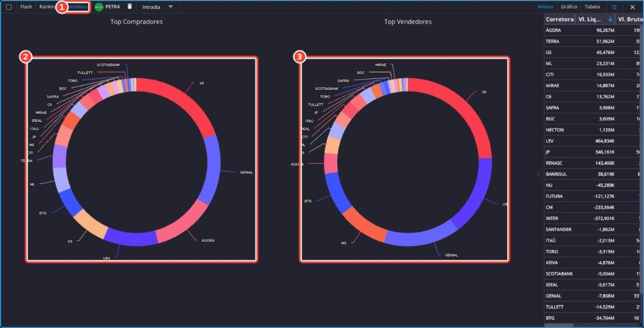Open the Ranking tab
This screenshot has width=644, height=328.
point(47,7)
